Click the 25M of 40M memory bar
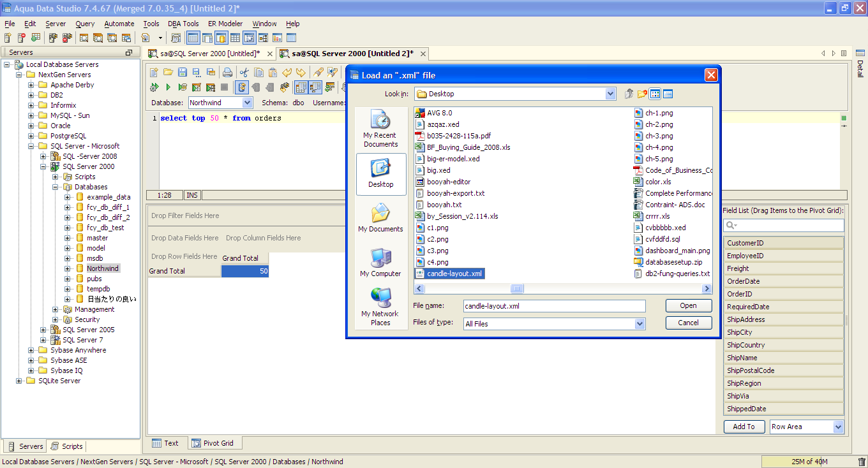 coord(809,462)
